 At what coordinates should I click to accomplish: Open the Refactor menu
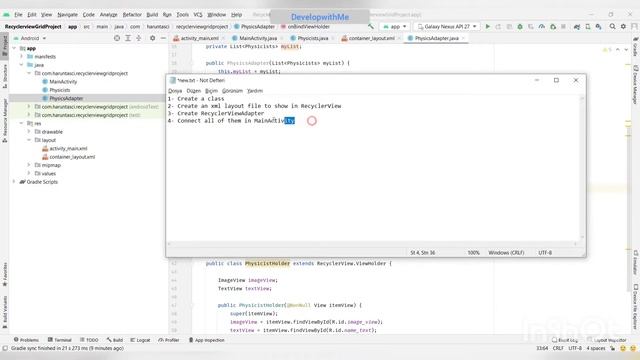(x=132, y=15)
